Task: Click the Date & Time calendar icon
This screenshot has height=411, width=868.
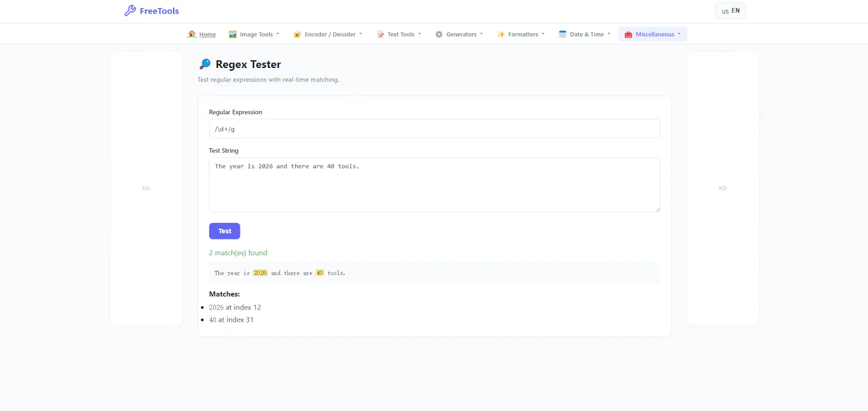Action: tap(563, 34)
